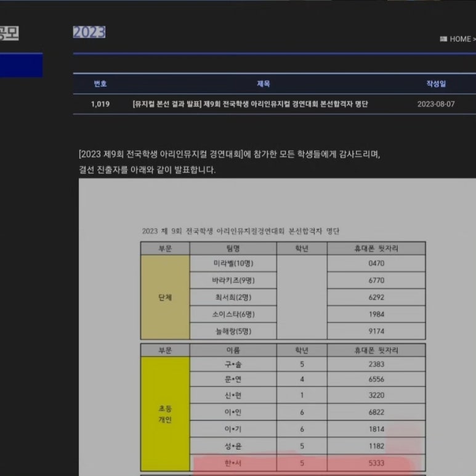Click phone digits 9174
This screenshot has width=476, height=476.
point(376,331)
